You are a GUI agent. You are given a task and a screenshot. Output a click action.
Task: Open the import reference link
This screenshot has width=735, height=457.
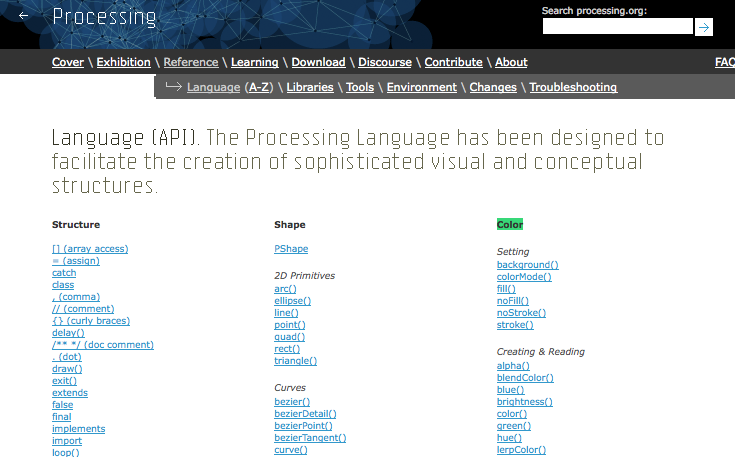67,441
